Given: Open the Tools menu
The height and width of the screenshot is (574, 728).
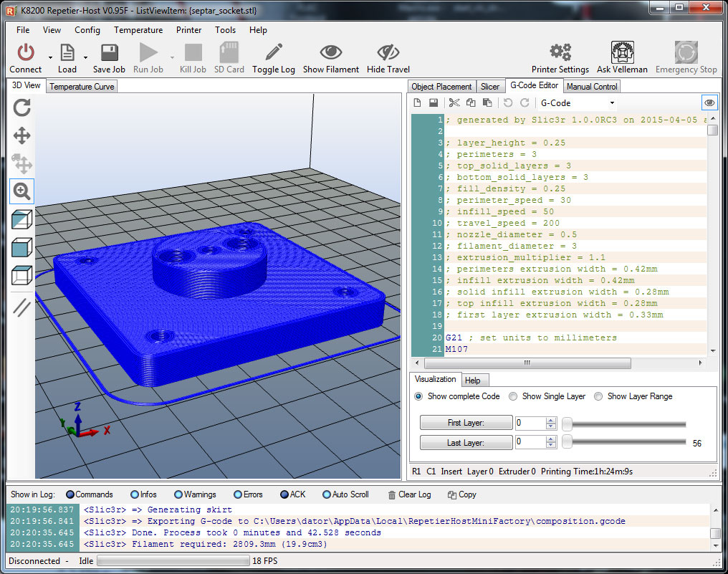Looking at the screenshot, I should point(225,29).
